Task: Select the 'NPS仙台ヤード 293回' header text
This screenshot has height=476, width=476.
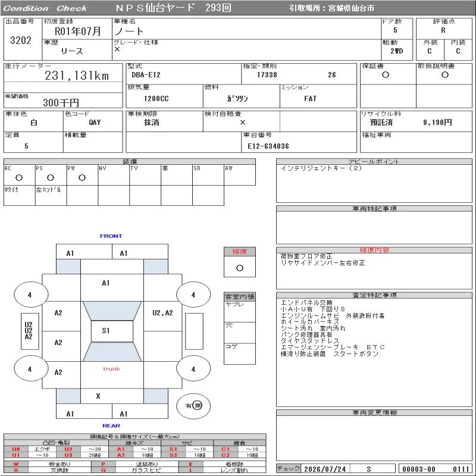Action: [173, 8]
